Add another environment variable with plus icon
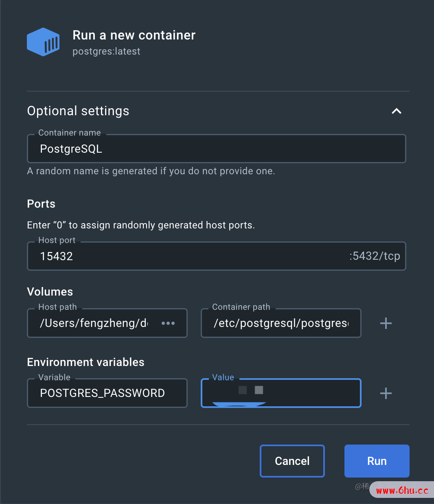434x504 pixels. pyautogui.click(x=386, y=393)
